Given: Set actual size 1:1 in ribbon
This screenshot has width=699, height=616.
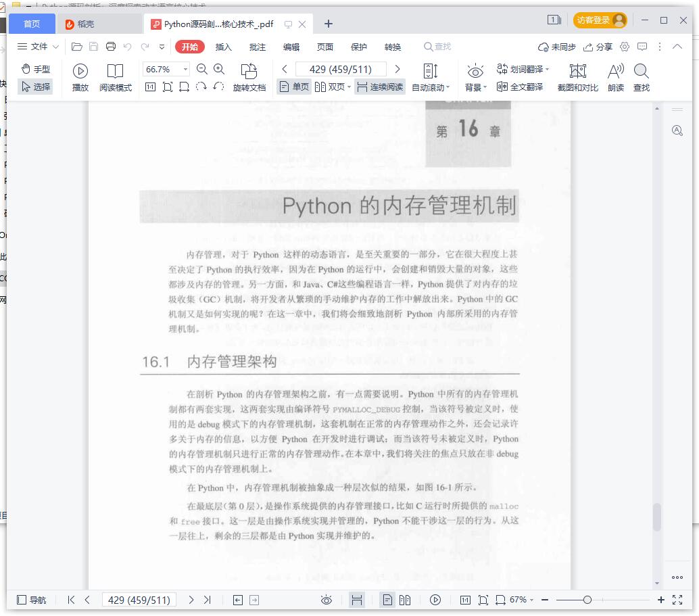Looking at the screenshot, I should click(151, 87).
